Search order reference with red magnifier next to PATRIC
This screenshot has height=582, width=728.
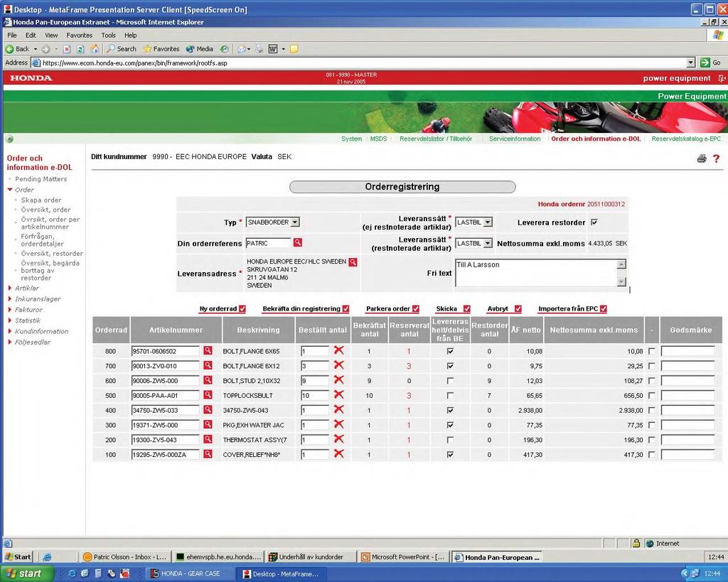(298, 242)
